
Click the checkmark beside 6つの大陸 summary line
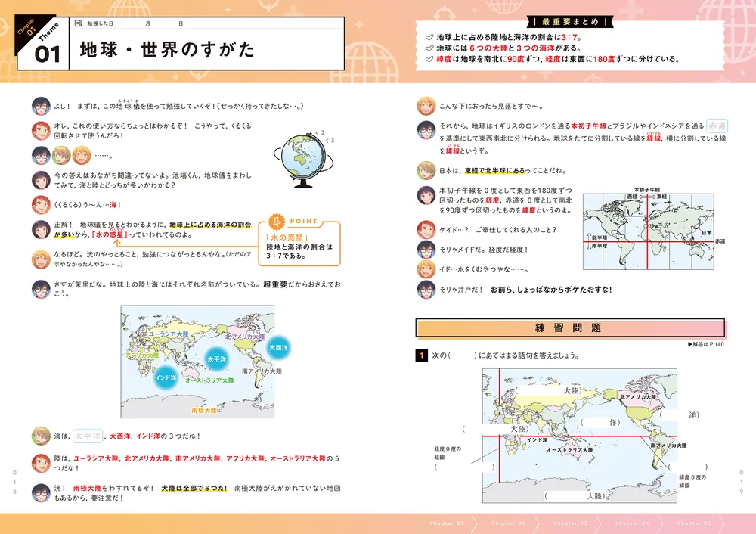click(x=429, y=47)
